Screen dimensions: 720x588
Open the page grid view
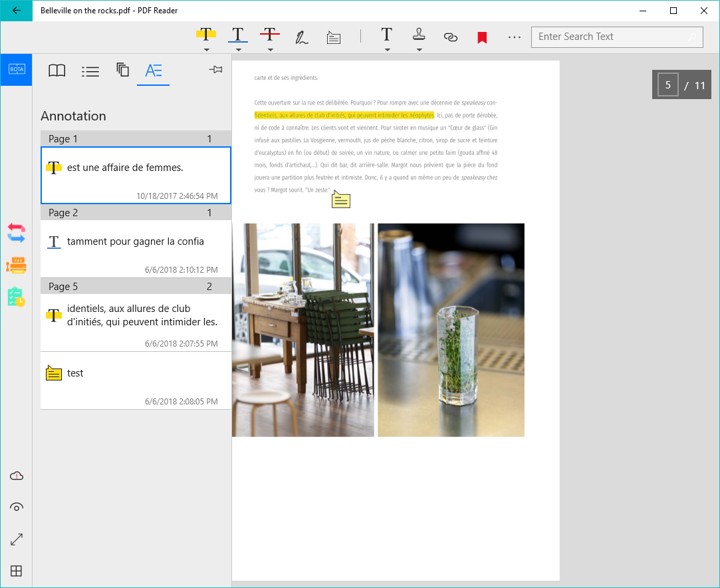click(17, 571)
